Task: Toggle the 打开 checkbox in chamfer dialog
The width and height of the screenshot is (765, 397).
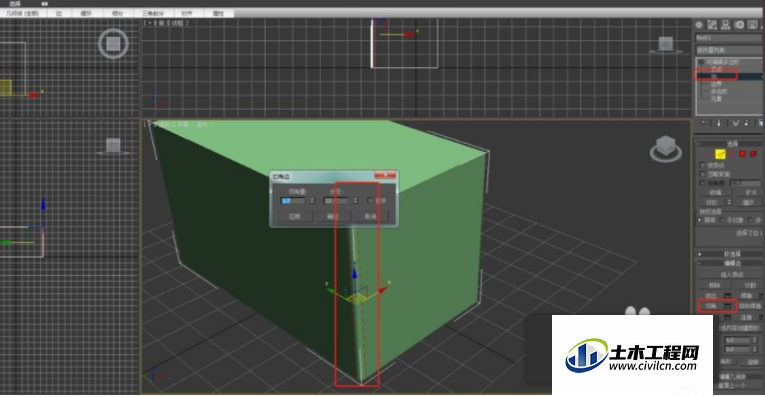Action: [370, 200]
